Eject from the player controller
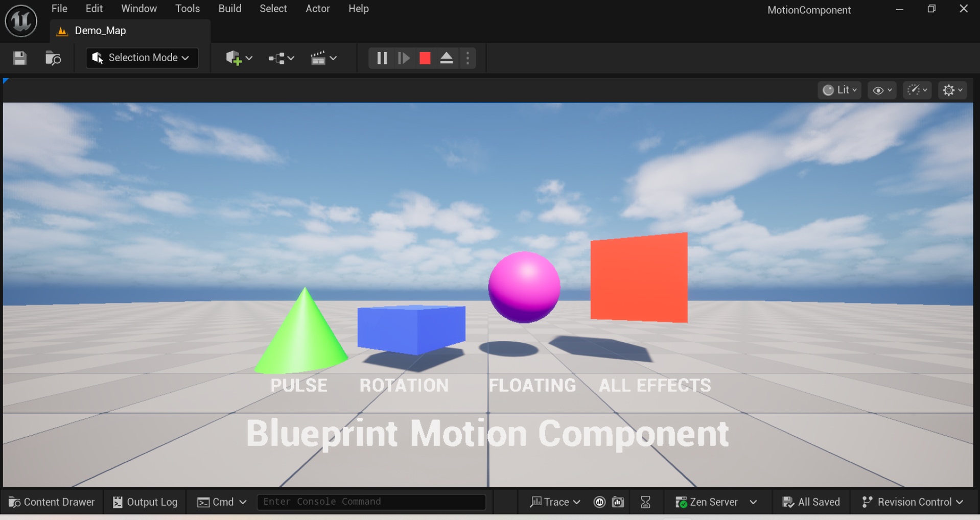Screen dimensions: 980x520 click(x=446, y=58)
